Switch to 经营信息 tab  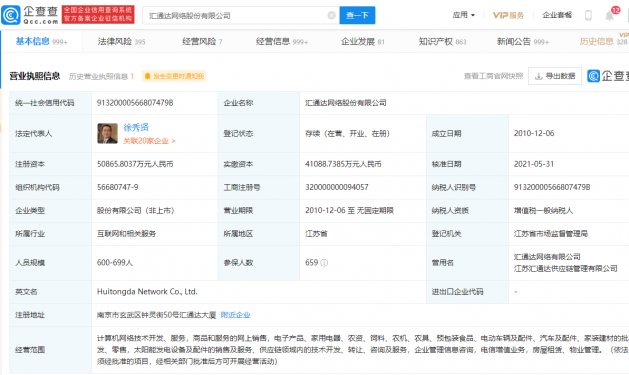point(282,41)
